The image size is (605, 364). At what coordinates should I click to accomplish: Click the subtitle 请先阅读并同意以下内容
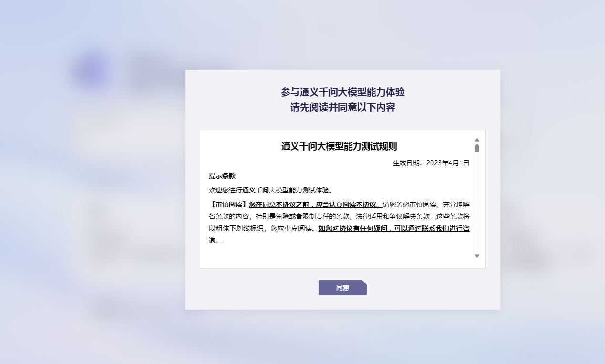[343, 108]
